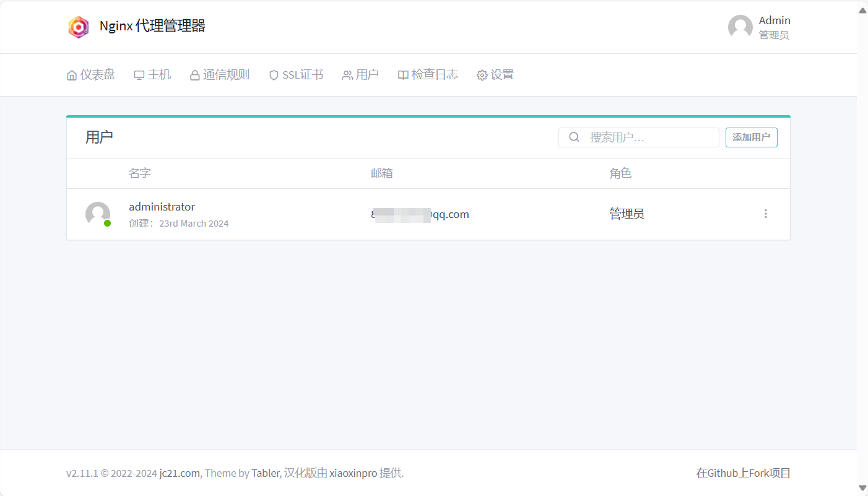Click the Nginx Proxy Manager hexagon logo
868x496 pixels.
click(79, 27)
